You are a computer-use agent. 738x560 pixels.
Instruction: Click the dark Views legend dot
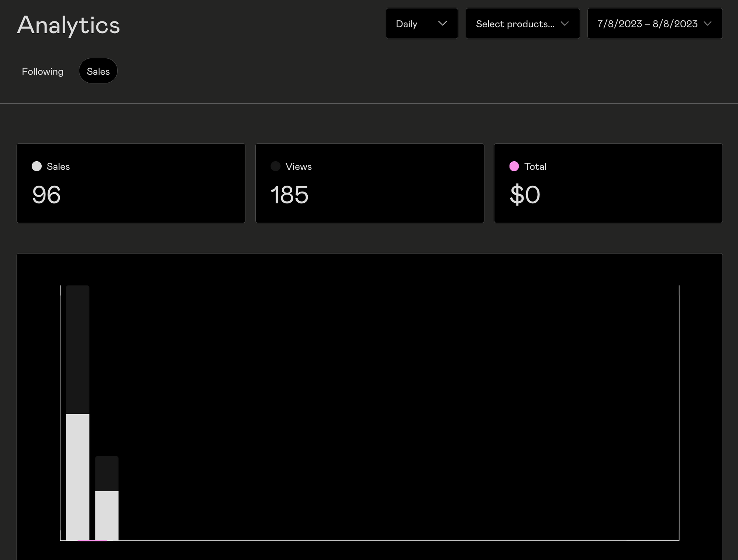(275, 166)
